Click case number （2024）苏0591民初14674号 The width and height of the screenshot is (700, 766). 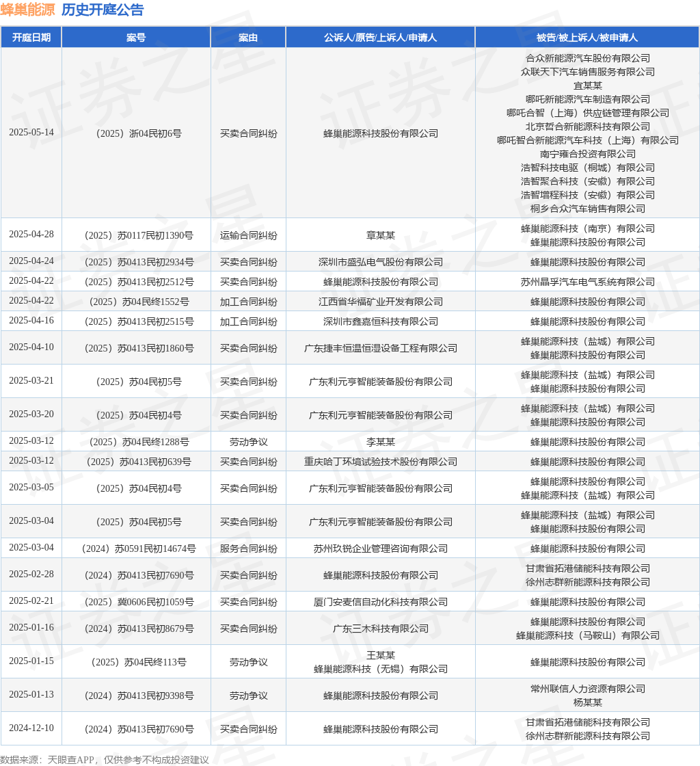(x=137, y=549)
